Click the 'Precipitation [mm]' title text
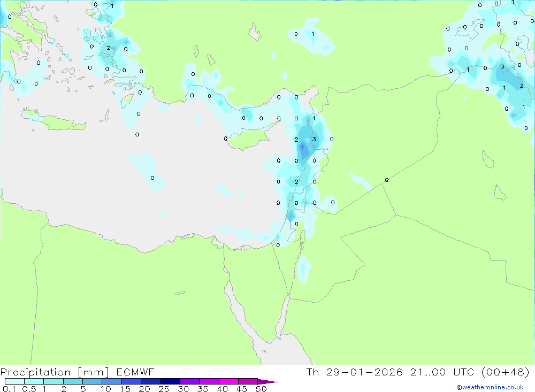This screenshot has height=392, width=535. click(55, 372)
